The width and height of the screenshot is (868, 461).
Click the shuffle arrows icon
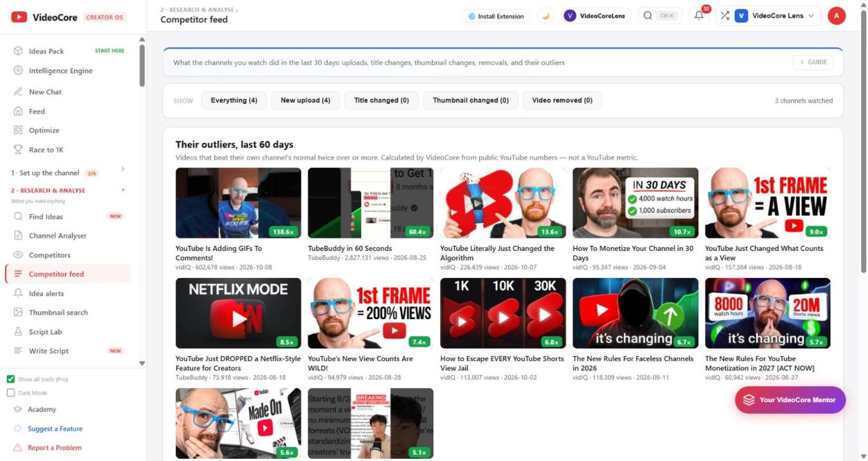pyautogui.click(x=725, y=16)
